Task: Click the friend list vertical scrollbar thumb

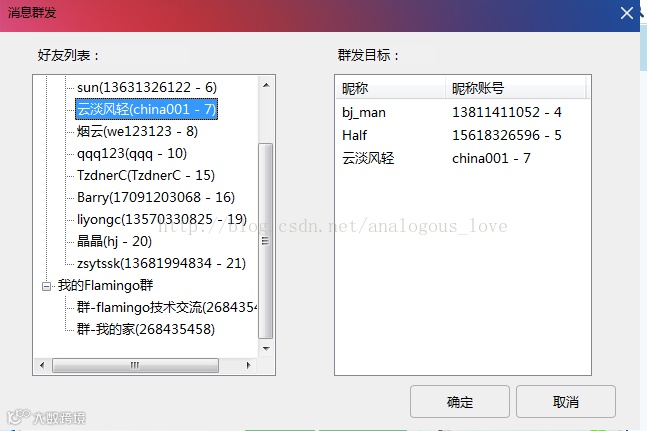Action: click(x=265, y=241)
